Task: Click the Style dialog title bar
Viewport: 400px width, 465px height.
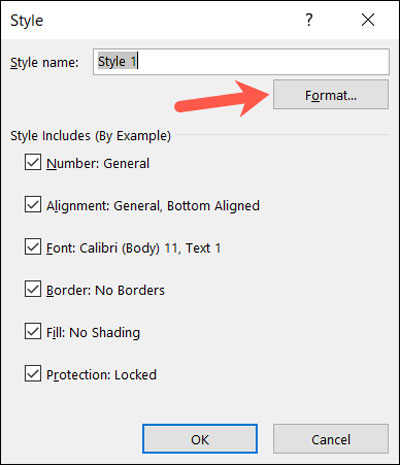Action: pos(150,20)
